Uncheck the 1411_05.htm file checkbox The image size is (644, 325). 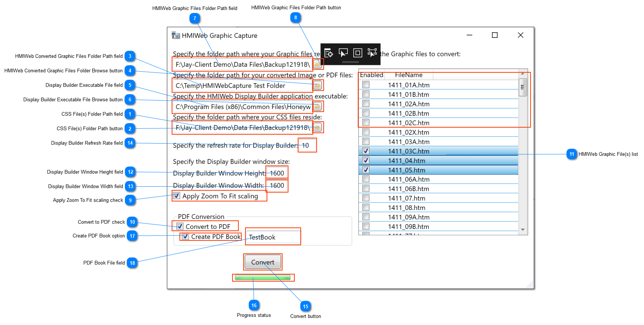tap(366, 170)
